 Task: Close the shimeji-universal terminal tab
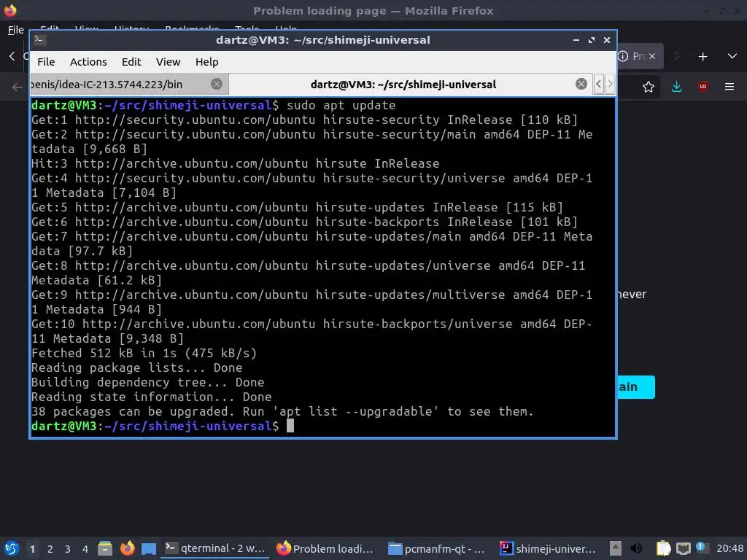point(581,85)
